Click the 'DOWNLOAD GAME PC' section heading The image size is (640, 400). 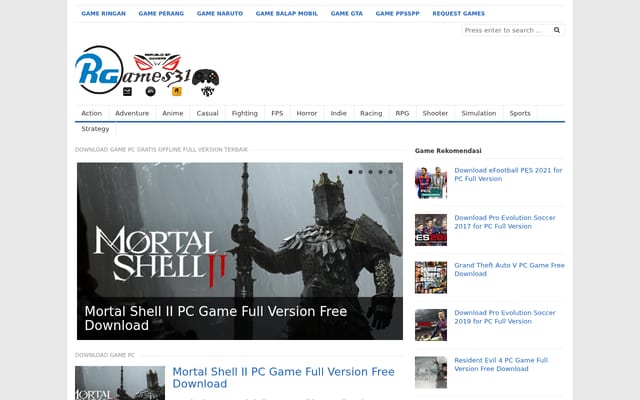(105, 355)
